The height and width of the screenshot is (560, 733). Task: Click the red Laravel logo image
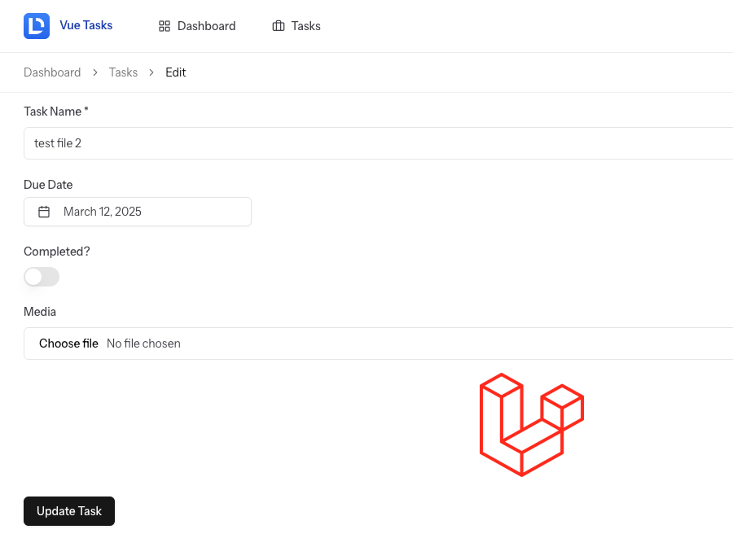(x=532, y=425)
